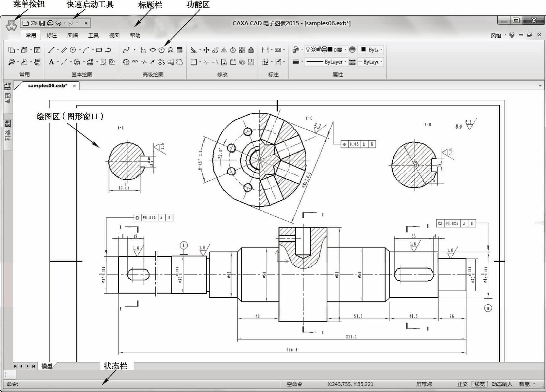Print the drawing using the printer icon
The width and height of the screenshot is (546, 392).
[50, 23]
